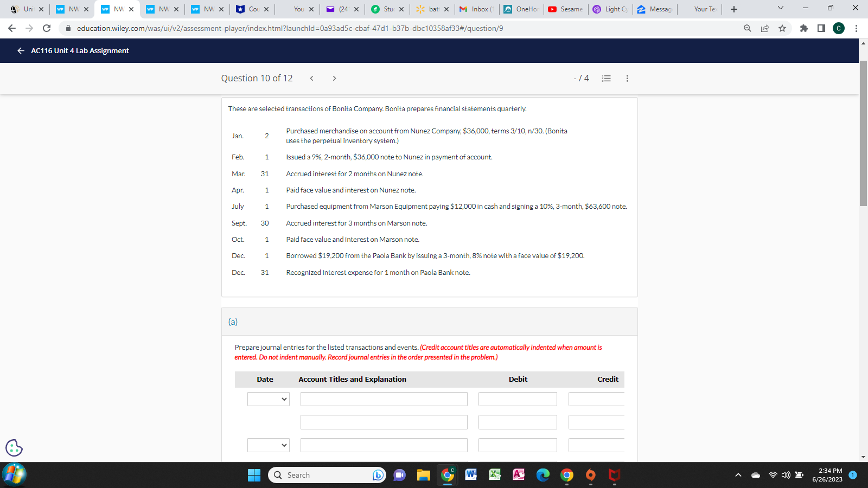Open the Windows Start menu
The width and height of the screenshot is (868, 488).
[254, 475]
